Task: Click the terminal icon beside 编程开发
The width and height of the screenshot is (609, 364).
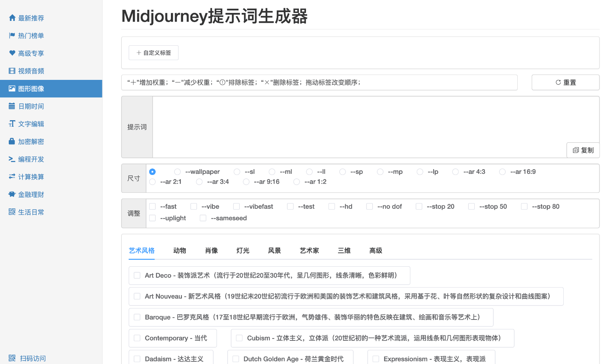Action: coord(12,159)
